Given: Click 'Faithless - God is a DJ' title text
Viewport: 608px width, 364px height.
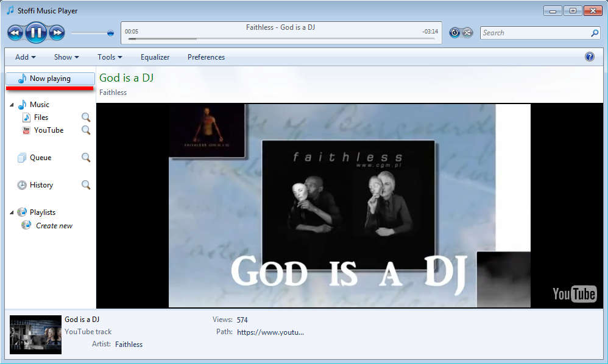Looking at the screenshot, I should click(280, 27).
